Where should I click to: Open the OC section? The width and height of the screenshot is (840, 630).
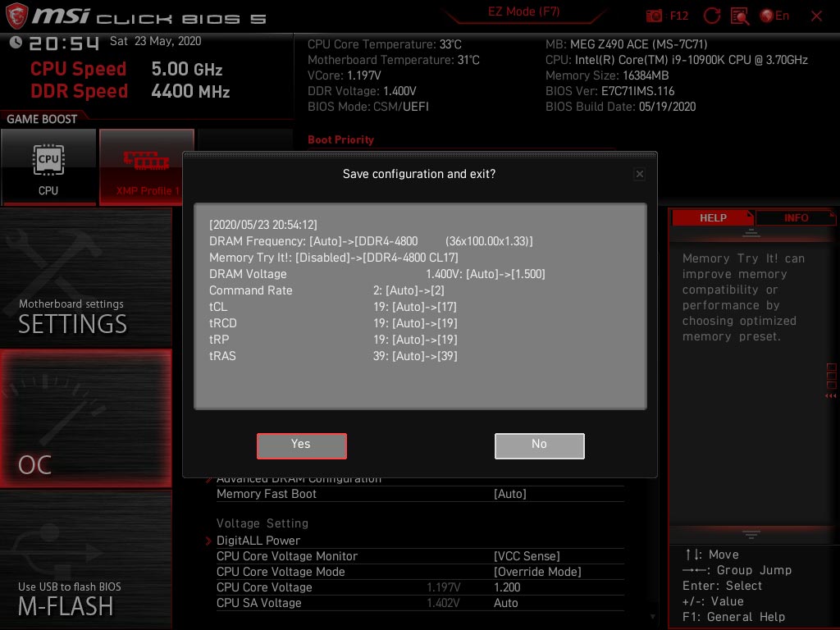[x=85, y=418]
